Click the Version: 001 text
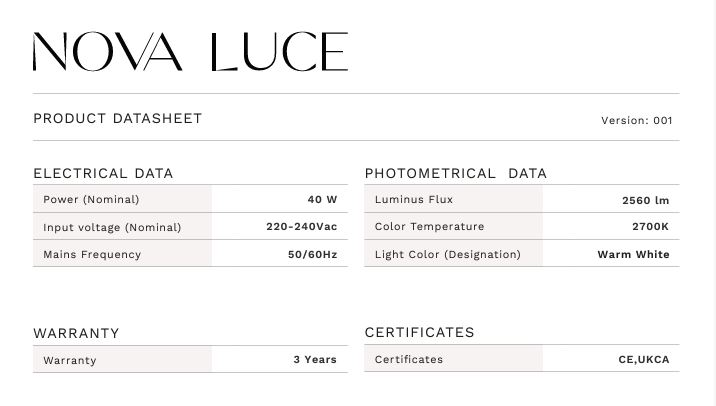The width and height of the screenshot is (716, 406). pos(636,121)
